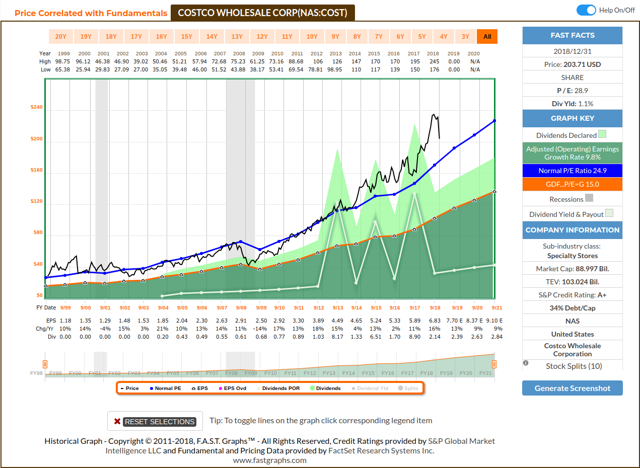Select the 17Y time range tab
This screenshot has height=468, width=640.
[x=136, y=36]
